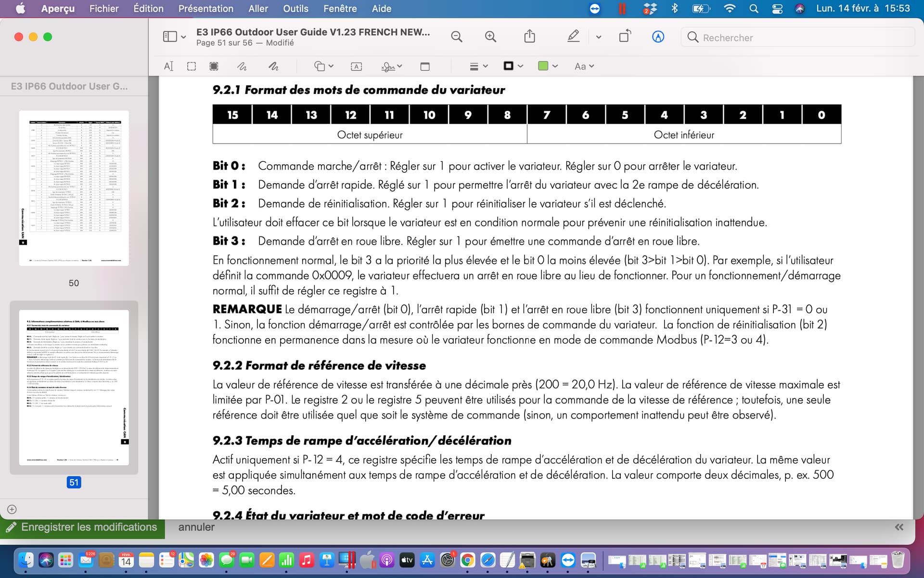Click the battery status icon
Screen dimensions: 924x578
pos(701,9)
